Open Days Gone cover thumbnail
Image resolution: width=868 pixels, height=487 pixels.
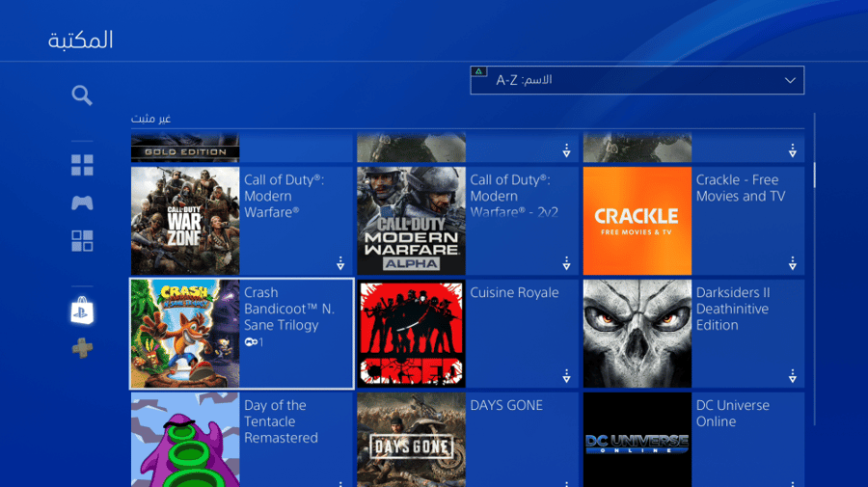[411, 440]
